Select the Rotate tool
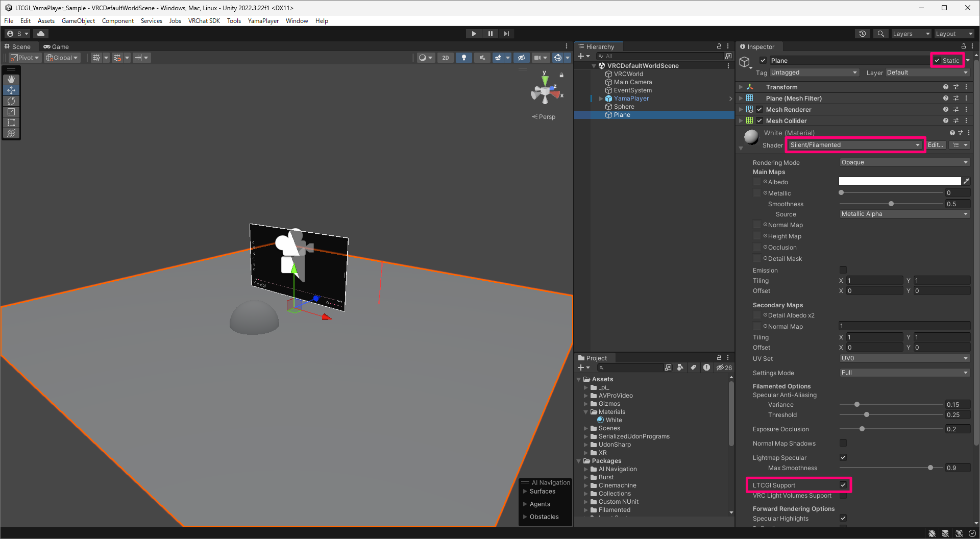 [11, 101]
